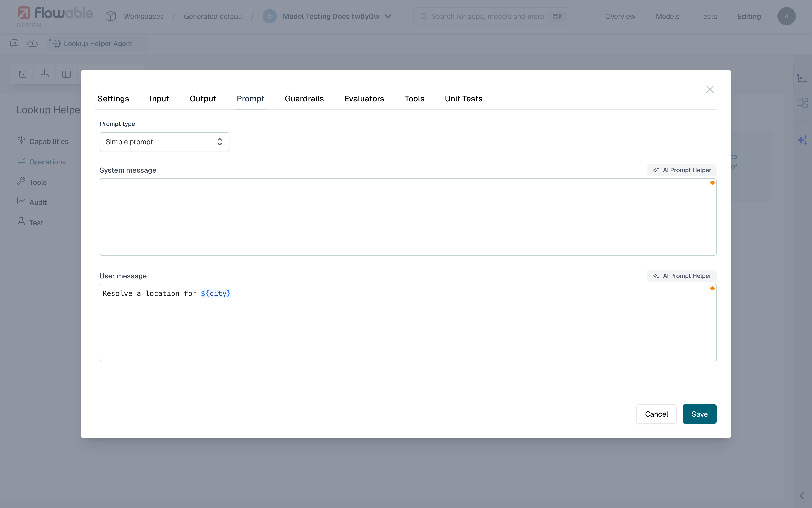Expand the Model Testing Docs app chevron
Image resolution: width=812 pixels, height=508 pixels.
pyautogui.click(x=388, y=17)
